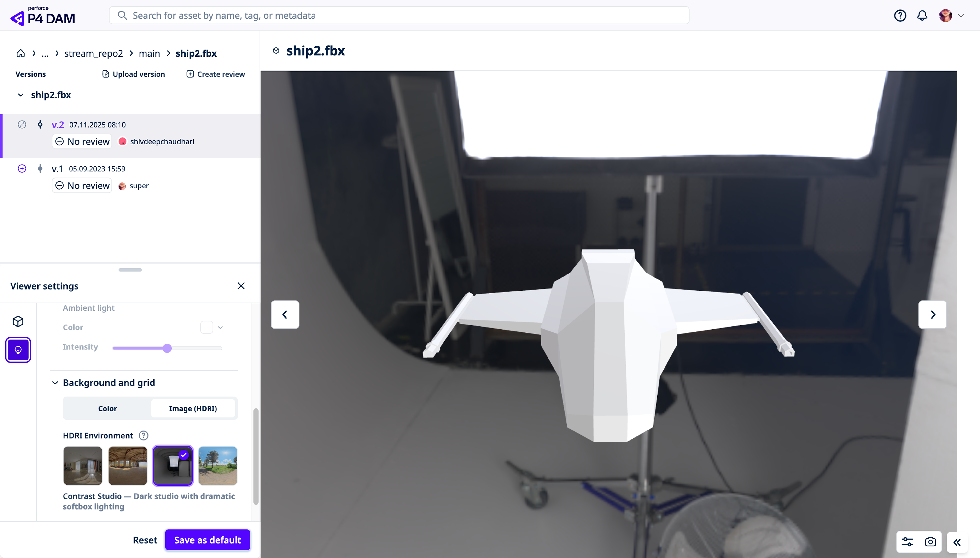Click the commit node icon of v.2
This screenshot has height=558, width=980.
click(40, 125)
